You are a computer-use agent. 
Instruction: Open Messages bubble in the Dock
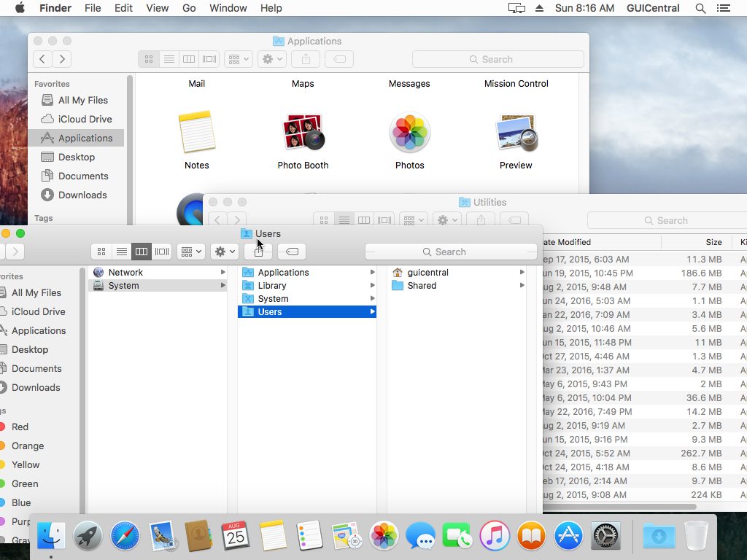point(420,536)
